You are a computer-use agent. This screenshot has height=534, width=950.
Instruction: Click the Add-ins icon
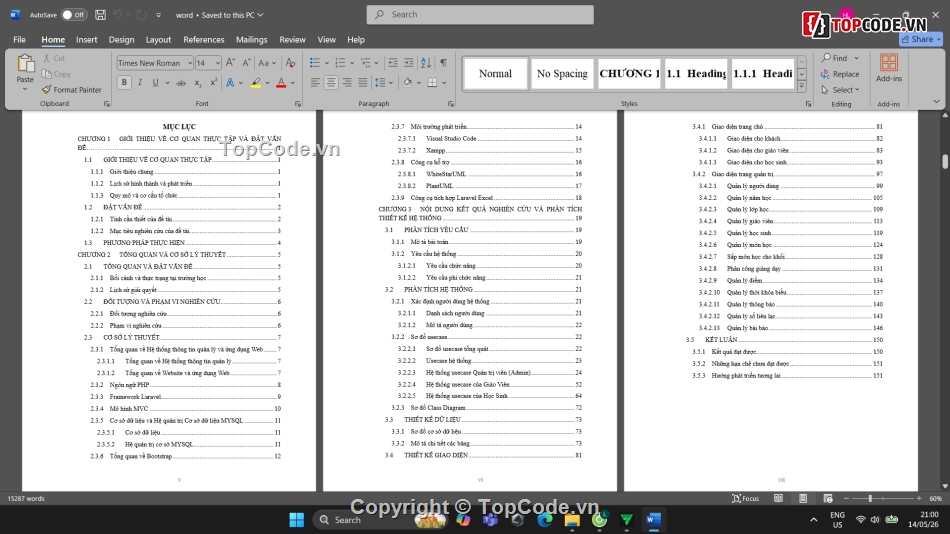889,67
